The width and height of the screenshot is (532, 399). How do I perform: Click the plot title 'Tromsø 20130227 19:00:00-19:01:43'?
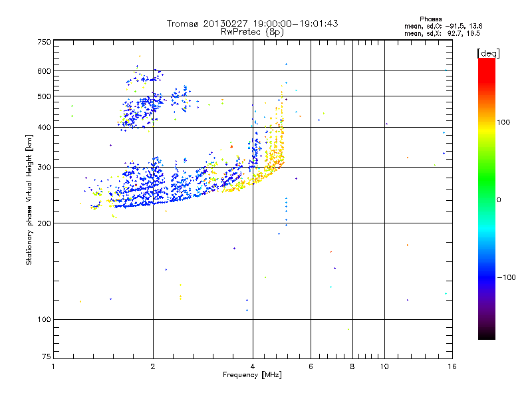pyautogui.click(x=252, y=23)
